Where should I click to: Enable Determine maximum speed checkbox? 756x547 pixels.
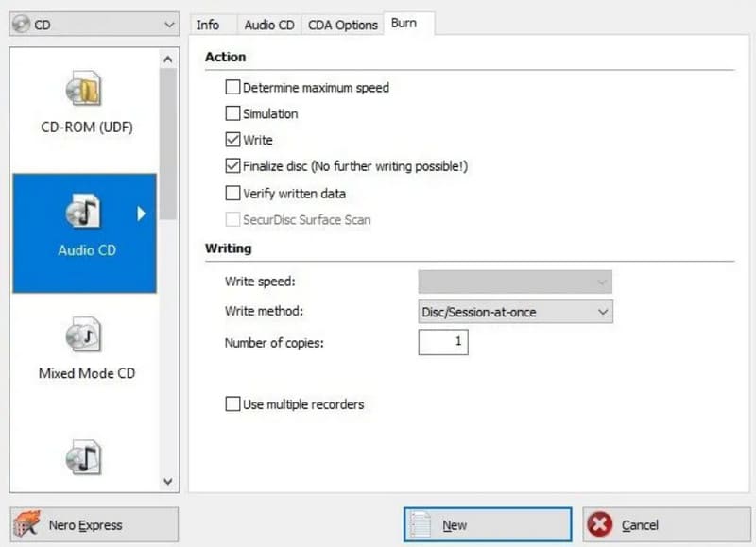(232, 88)
